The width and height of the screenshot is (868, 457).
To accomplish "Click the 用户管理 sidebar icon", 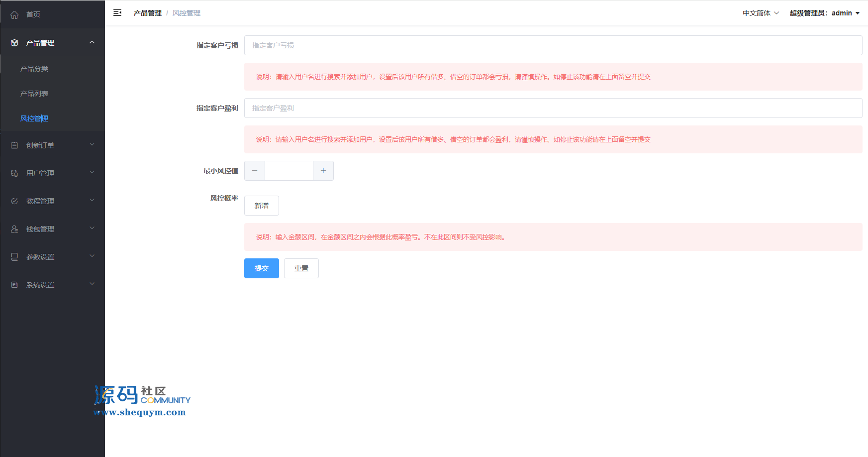I will (14, 173).
